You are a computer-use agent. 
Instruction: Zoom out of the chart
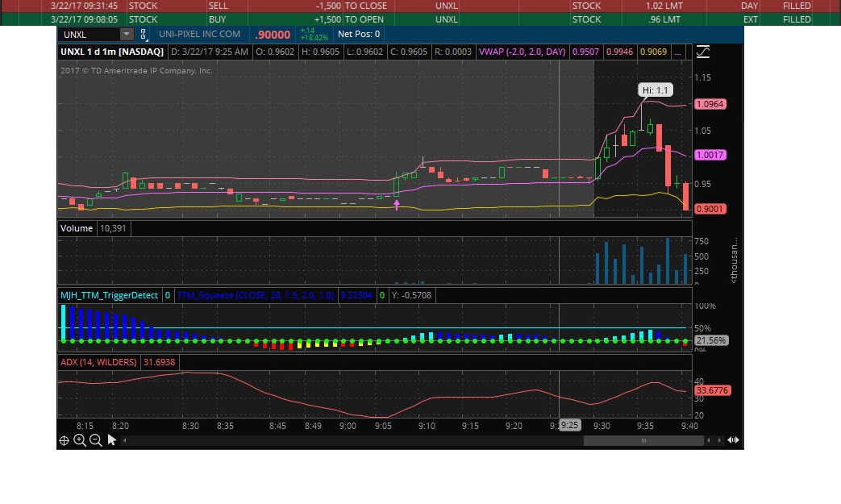[x=95, y=440]
